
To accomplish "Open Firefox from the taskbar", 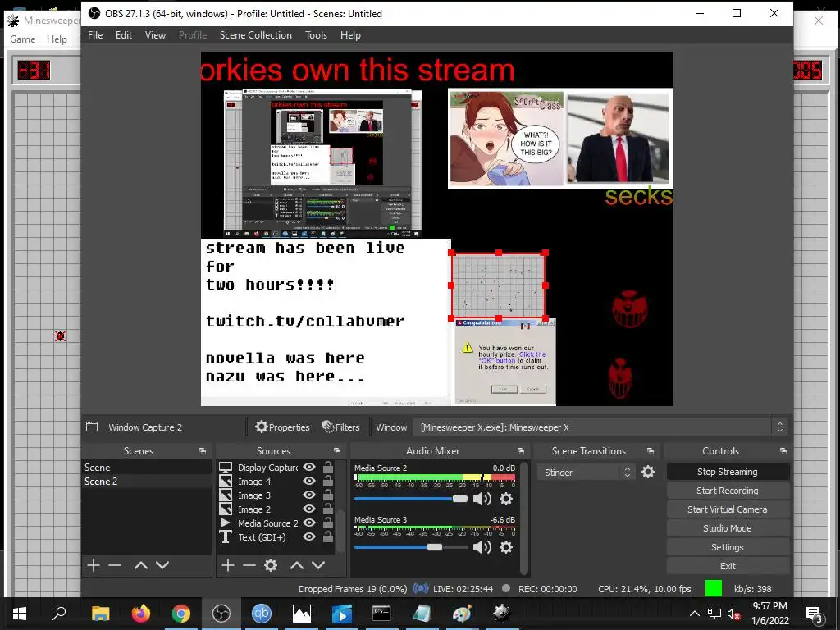I will (x=141, y=614).
